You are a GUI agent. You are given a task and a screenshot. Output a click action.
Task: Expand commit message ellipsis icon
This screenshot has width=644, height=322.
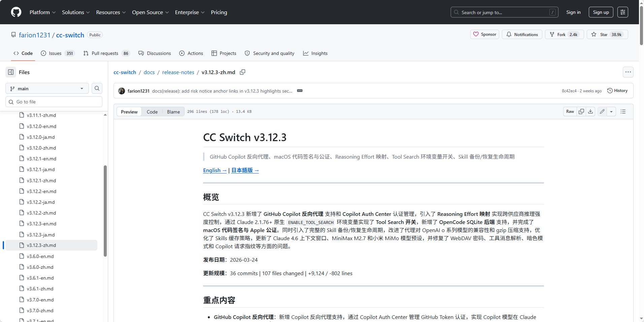pyautogui.click(x=300, y=91)
